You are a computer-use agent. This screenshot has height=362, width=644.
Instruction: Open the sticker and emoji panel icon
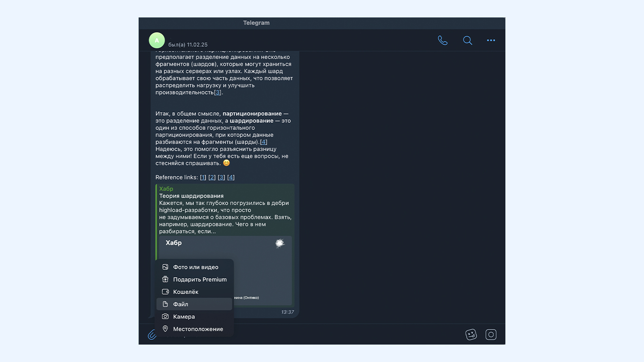[471, 335]
